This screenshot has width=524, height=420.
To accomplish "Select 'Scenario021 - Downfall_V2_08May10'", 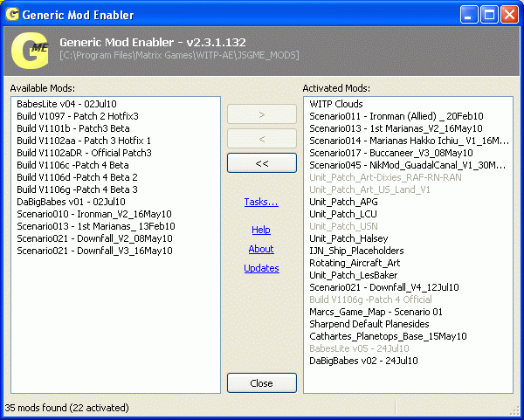I will point(94,238).
